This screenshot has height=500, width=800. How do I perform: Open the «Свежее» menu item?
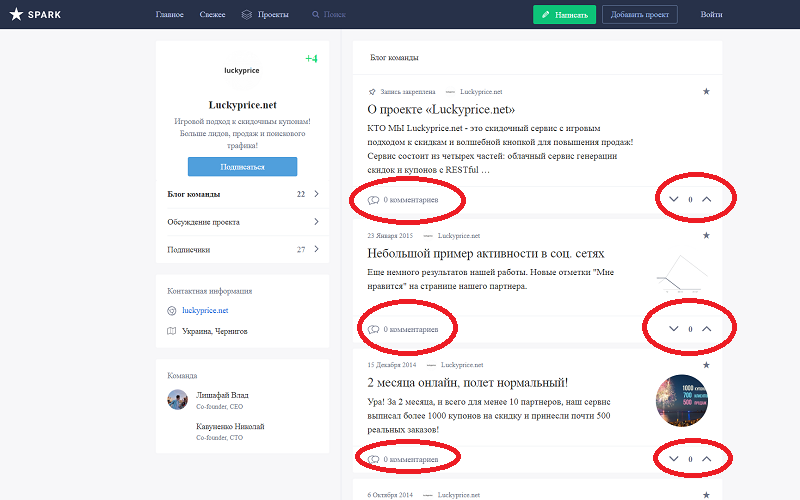point(213,15)
